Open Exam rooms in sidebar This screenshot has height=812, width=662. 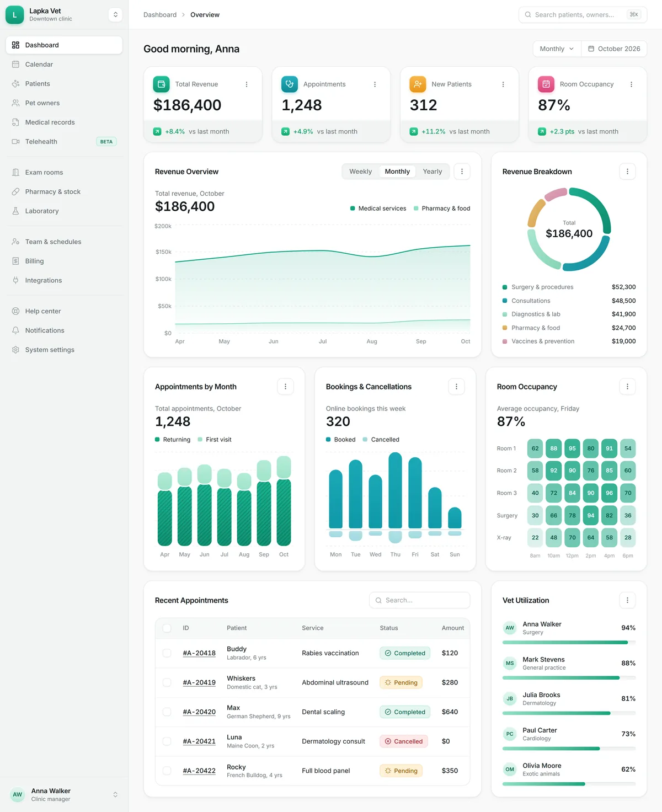pyautogui.click(x=64, y=173)
